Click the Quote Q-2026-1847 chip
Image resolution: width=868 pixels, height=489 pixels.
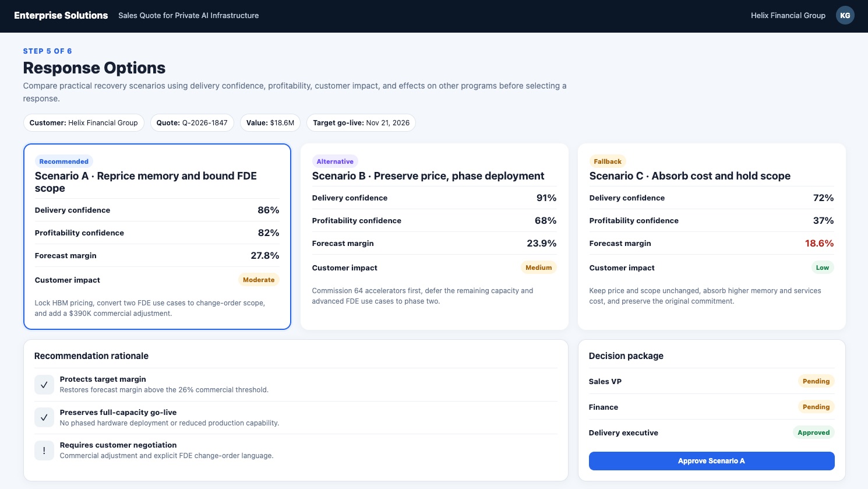[192, 123]
